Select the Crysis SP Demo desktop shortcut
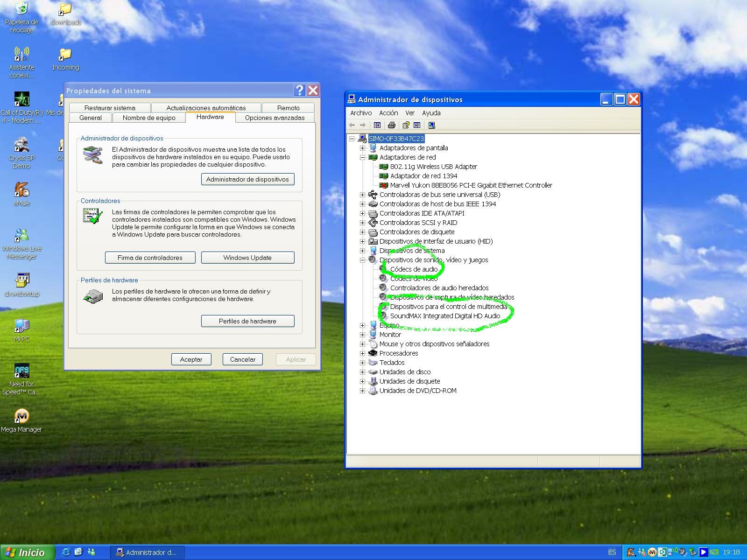This screenshot has width=747, height=560. 21,154
